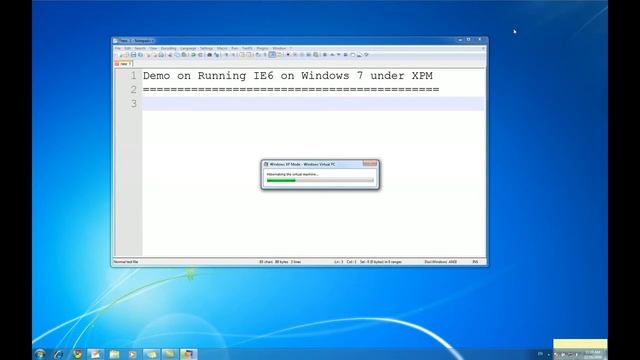
Task: Open the File menu
Action: pyautogui.click(x=117, y=49)
